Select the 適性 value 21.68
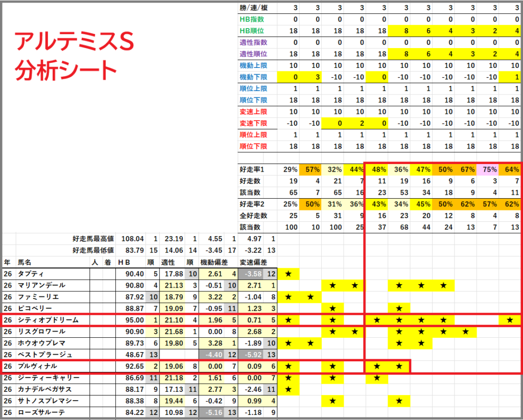523x420 pixels. 172,332
